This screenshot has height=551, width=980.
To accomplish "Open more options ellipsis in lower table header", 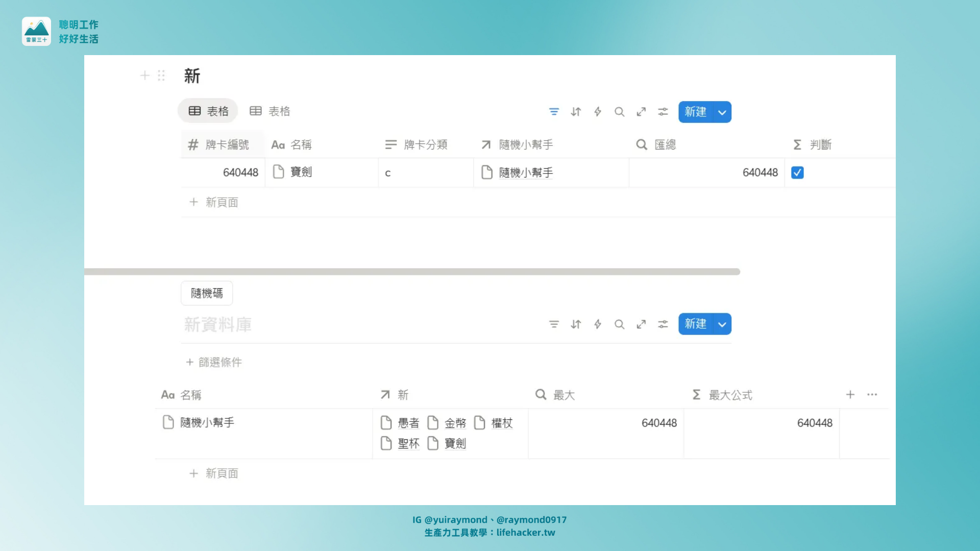I will pyautogui.click(x=872, y=394).
